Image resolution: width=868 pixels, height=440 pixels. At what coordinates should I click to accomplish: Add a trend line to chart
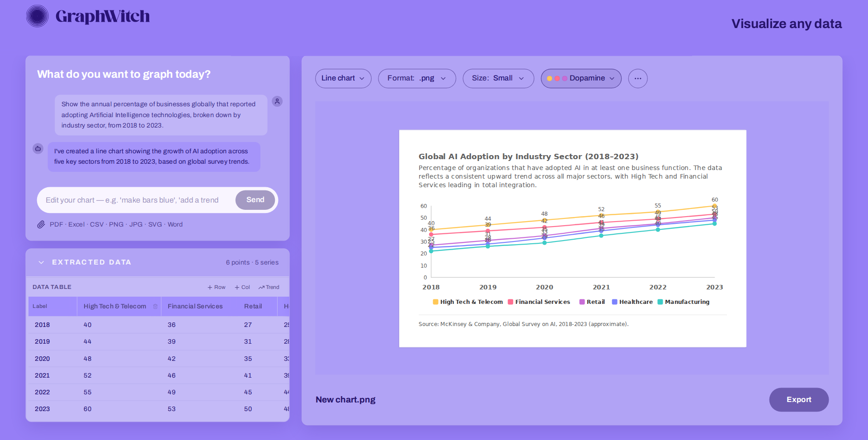pyautogui.click(x=269, y=287)
